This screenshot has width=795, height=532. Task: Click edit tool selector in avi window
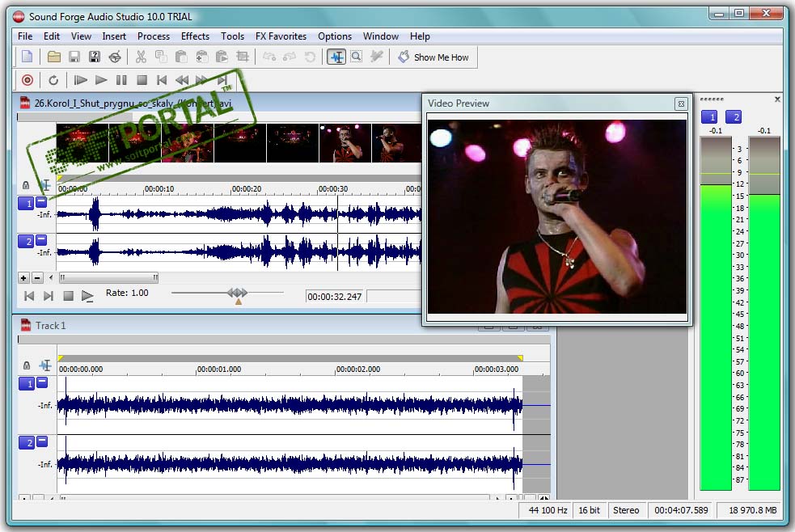(45, 185)
